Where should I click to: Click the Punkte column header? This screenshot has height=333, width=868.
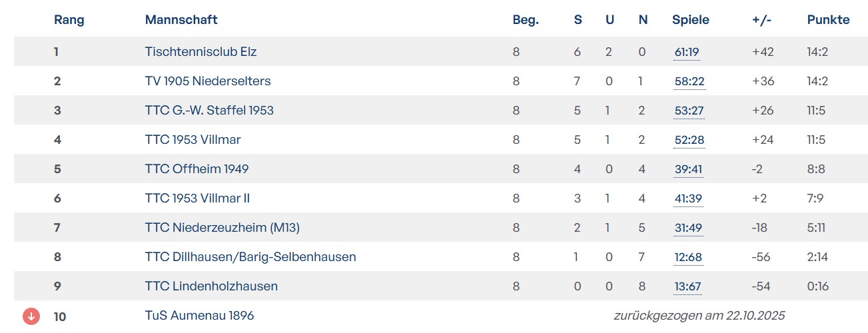828,20
